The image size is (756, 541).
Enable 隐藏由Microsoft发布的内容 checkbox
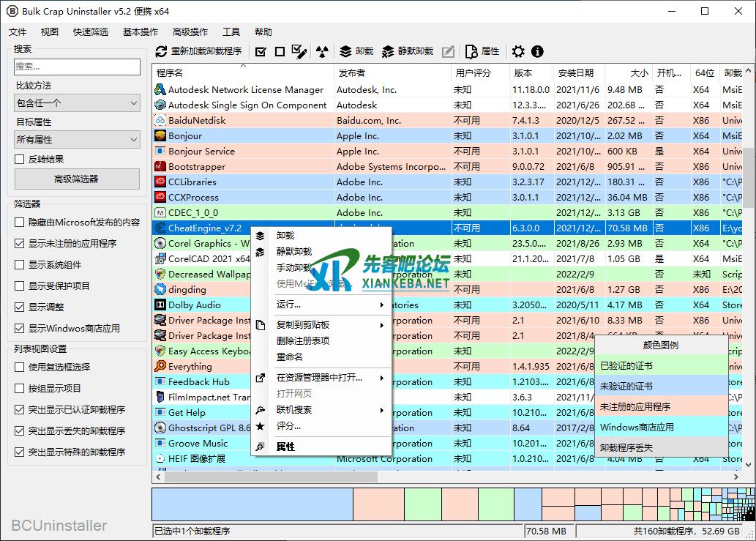[20, 223]
